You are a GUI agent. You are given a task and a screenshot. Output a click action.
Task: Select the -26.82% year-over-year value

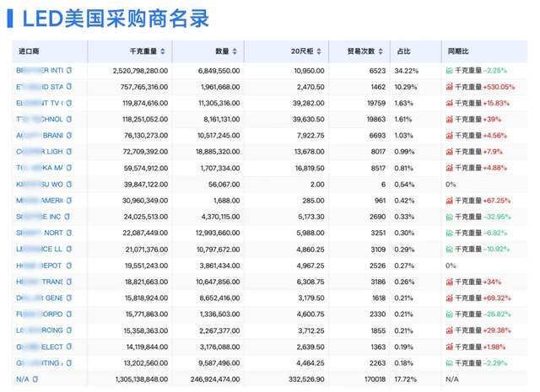pos(497,314)
